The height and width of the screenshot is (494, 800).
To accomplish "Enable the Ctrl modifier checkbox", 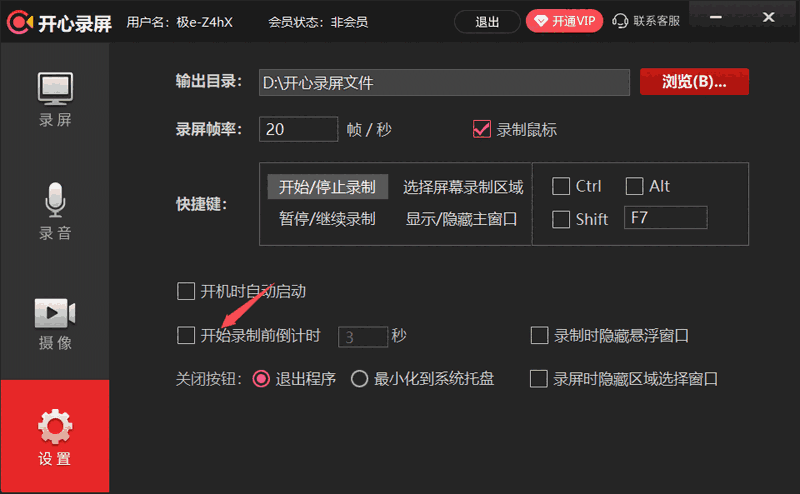I will point(561,186).
